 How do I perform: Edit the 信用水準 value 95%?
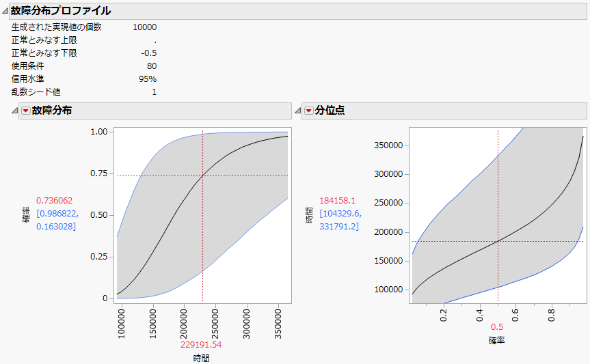click(x=148, y=79)
